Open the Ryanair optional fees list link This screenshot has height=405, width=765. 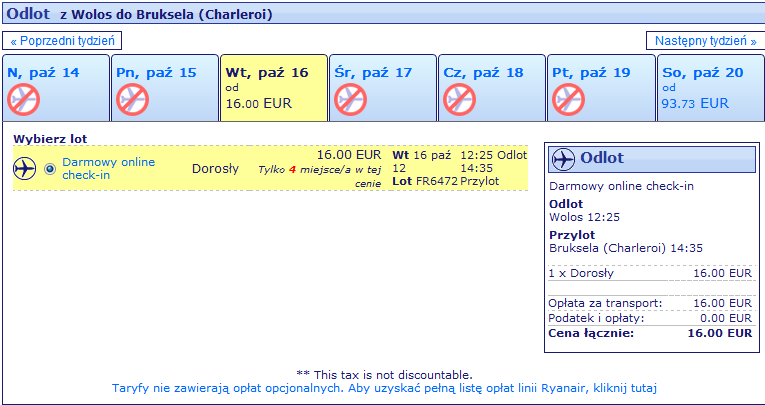[384, 388]
